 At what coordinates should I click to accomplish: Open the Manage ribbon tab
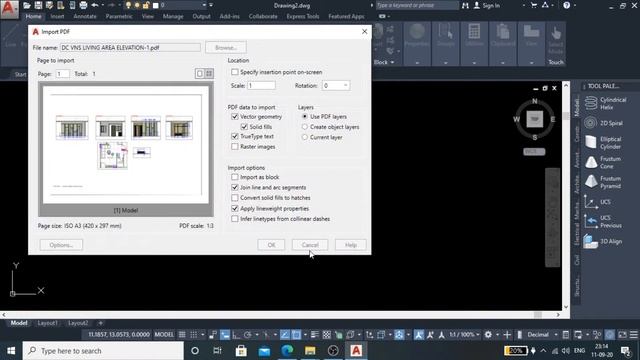pyautogui.click(x=173, y=16)
